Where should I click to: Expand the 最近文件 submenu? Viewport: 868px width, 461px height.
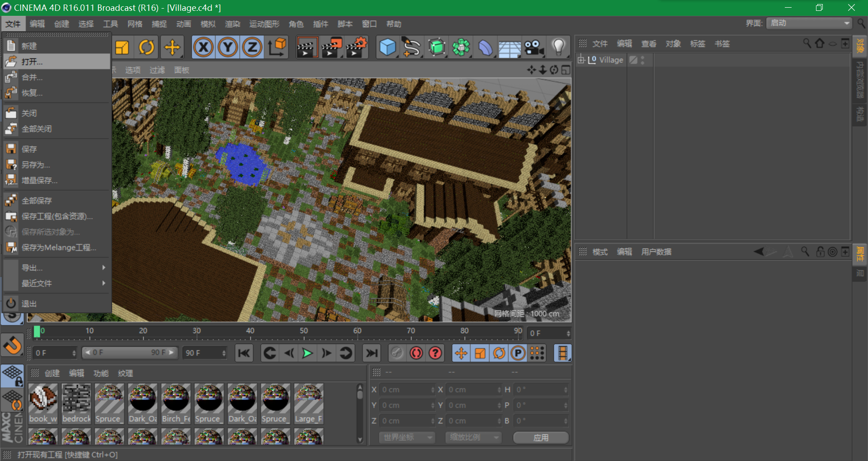[57, 283]
